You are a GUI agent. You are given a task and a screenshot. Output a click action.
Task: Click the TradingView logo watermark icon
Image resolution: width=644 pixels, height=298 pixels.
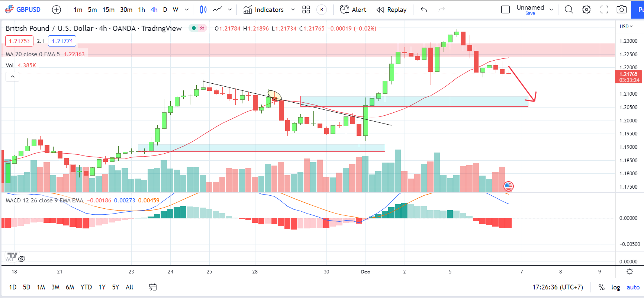(x=12, y=256)
